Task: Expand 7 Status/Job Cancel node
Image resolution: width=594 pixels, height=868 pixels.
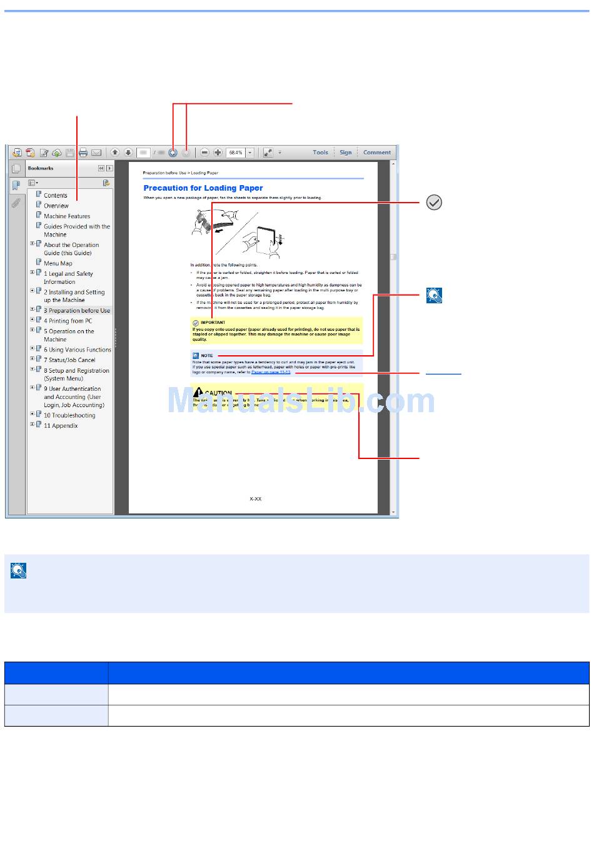Action: [33, 360]
